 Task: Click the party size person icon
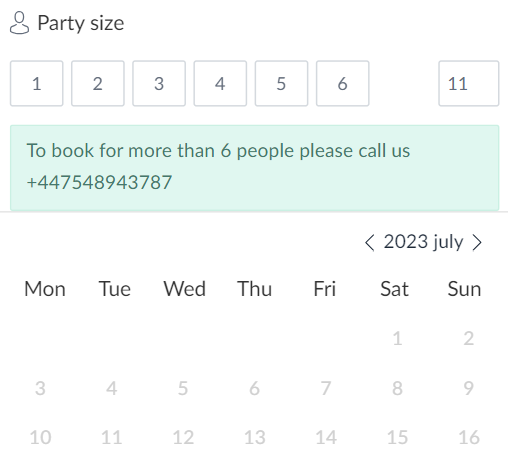point(19,23)
